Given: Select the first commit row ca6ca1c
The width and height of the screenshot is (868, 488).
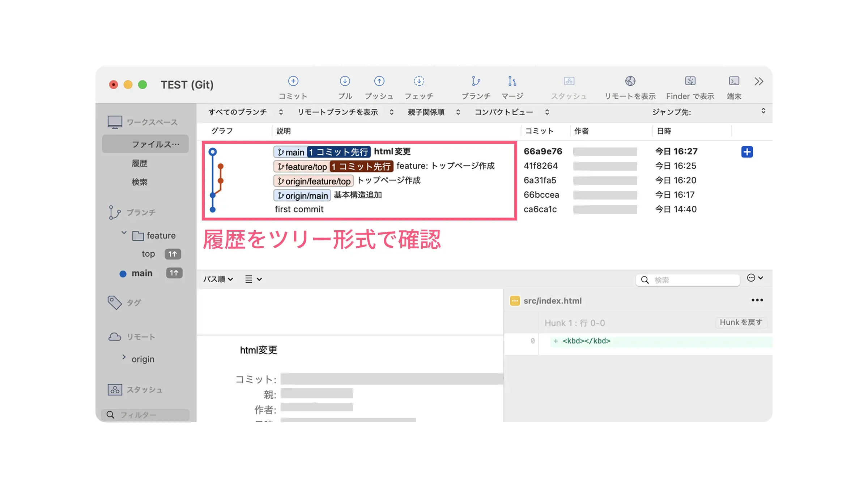Looking at the screenshot, I should [x=485, y=210].
